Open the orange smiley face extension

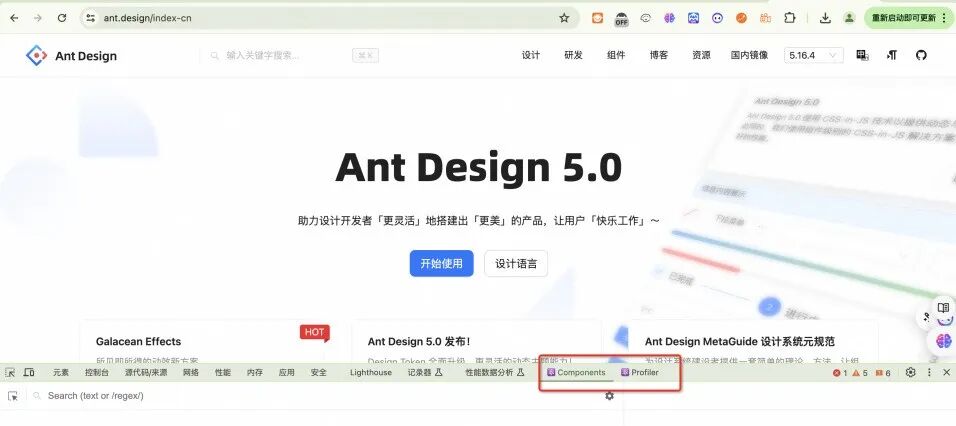(598, 18)
